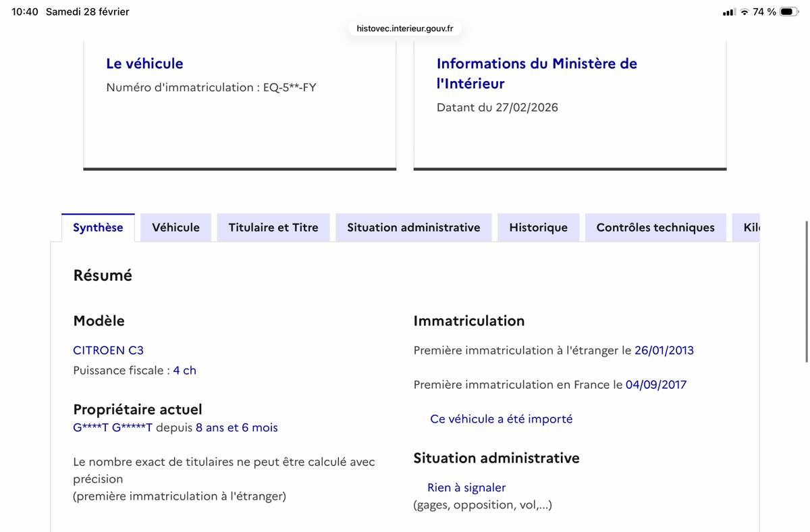Click the CITROEN C3 model link
Image resolution: width=810 pixels, height=532 pixels.
click(x=108, y=350)
